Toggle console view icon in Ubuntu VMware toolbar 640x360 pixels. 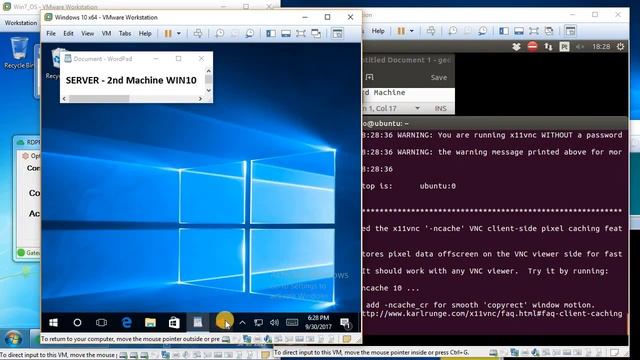click(x=570, y=31)
